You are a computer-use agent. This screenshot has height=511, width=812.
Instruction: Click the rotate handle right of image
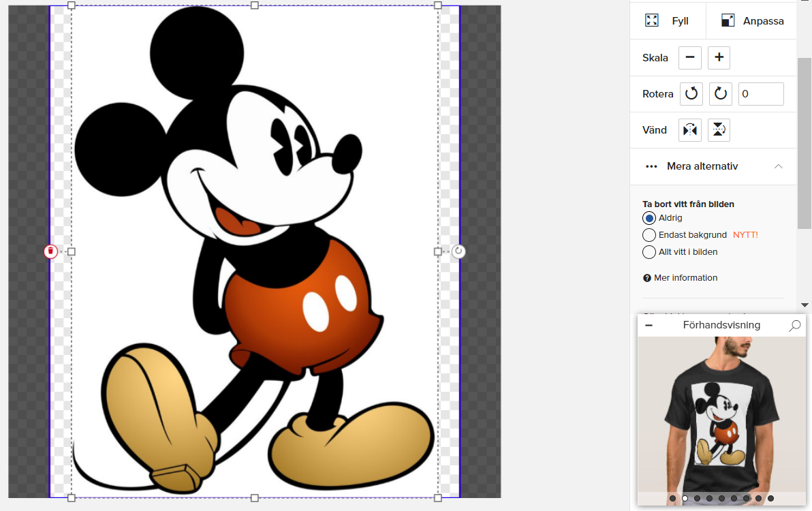click(x=458, y=251)
